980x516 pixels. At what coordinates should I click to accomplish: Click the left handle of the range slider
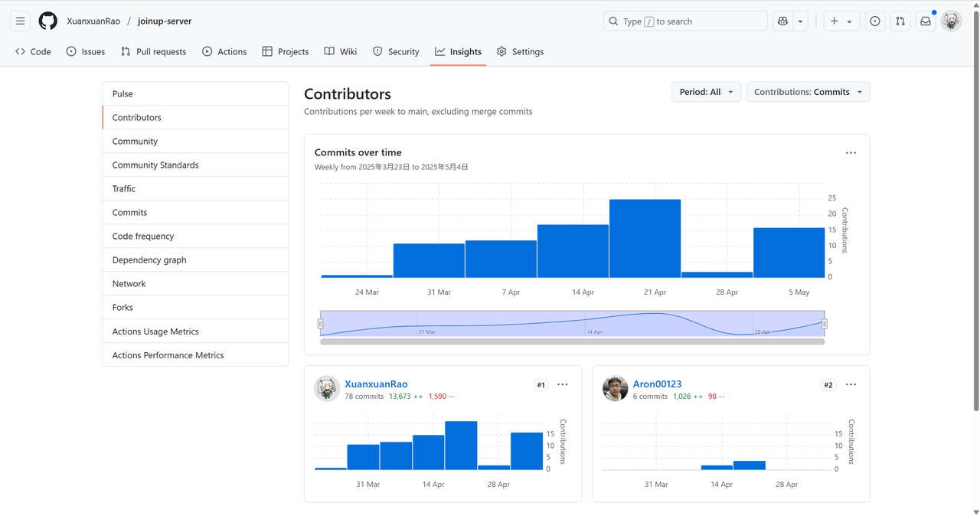(x=320, y=323)
